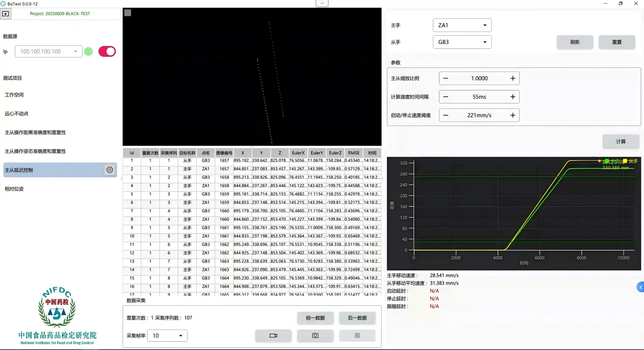644x350 pixels.
Task: Open the 采集帧率 dropdown
Action: pyautogui.click(x=167, y=336)
